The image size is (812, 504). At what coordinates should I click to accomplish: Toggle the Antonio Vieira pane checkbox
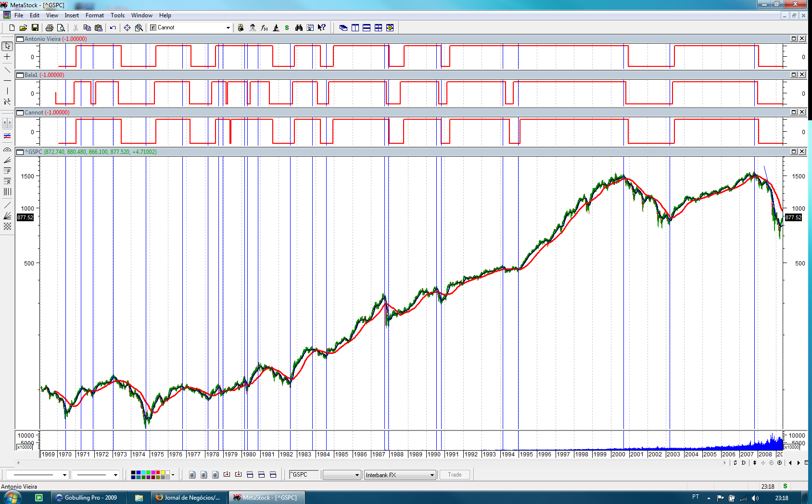[x=20, y=39]
